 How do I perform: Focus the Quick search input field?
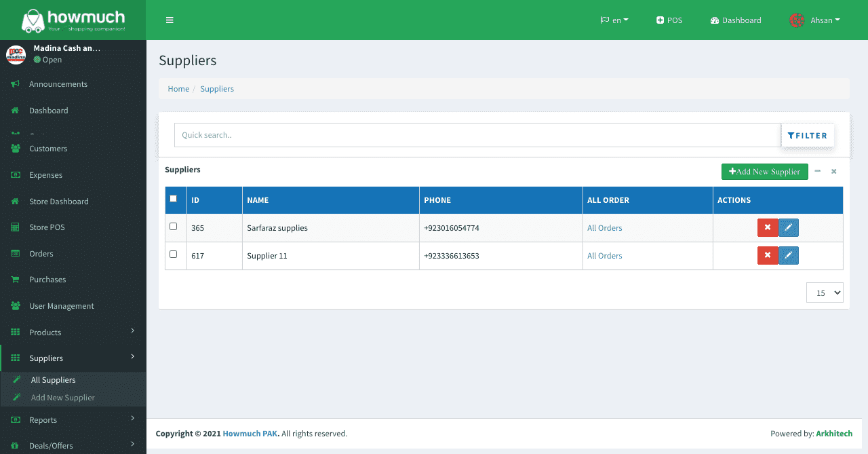[x=477, y=135]
